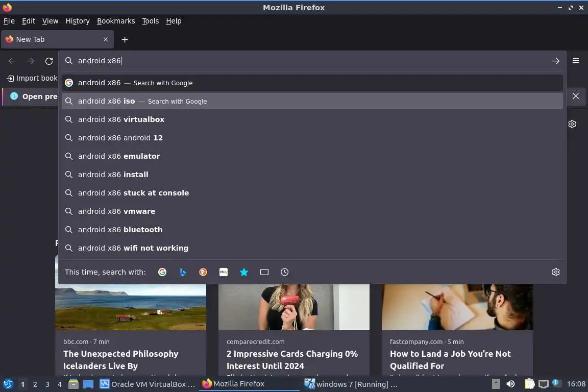Search this time with Google icon

point(162,272)
